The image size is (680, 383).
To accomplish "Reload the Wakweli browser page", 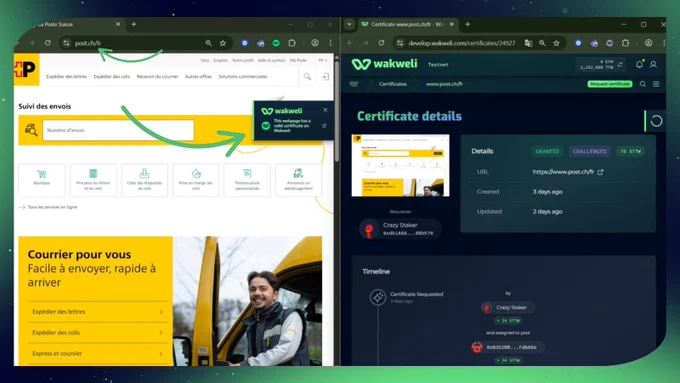I will [x=381, y=43].
